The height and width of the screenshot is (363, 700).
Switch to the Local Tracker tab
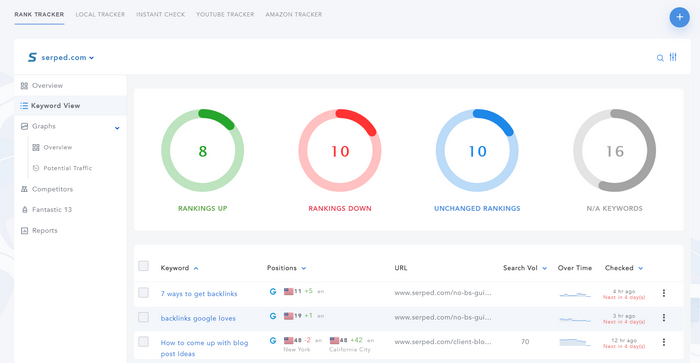pos(100,14)
